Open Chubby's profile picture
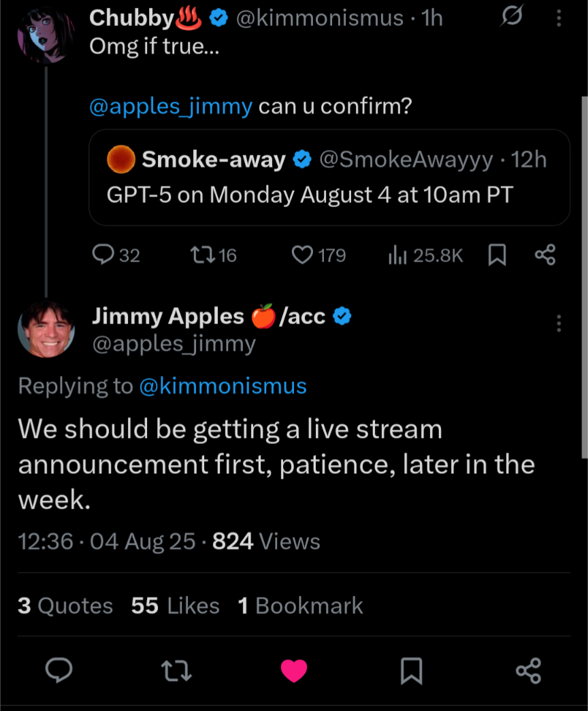This screenshot has width=588, height=711. pyautogui.click(x=46, y=34)
